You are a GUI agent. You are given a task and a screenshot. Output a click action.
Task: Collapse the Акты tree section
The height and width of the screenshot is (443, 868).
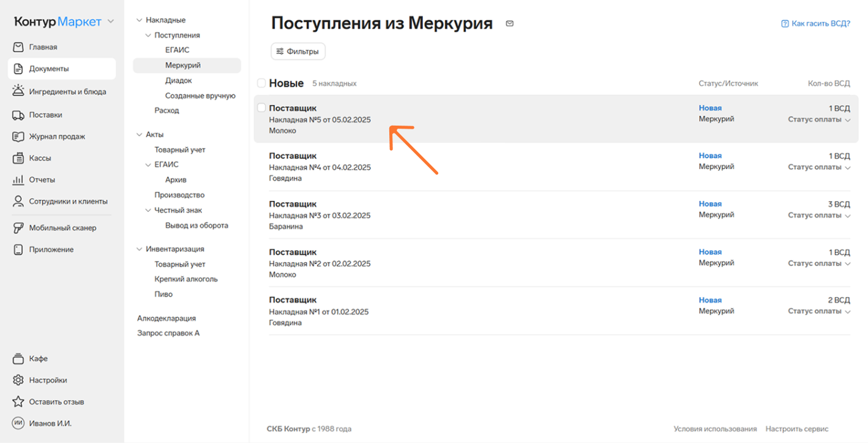[139, 134]
